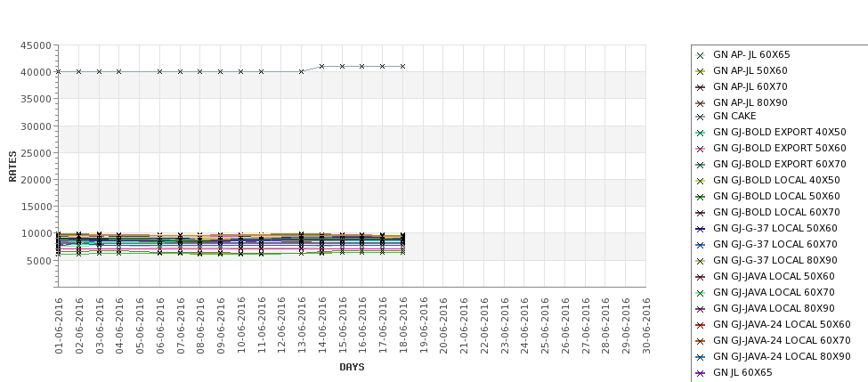
Task: Click the 18-06-2016 date axis label
Action: tap(403, 326)
